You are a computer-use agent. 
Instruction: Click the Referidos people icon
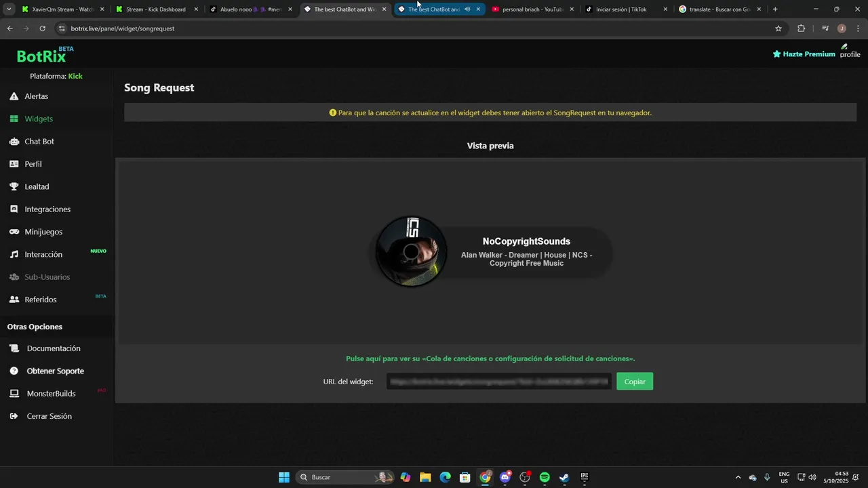(x=14, y=300)
